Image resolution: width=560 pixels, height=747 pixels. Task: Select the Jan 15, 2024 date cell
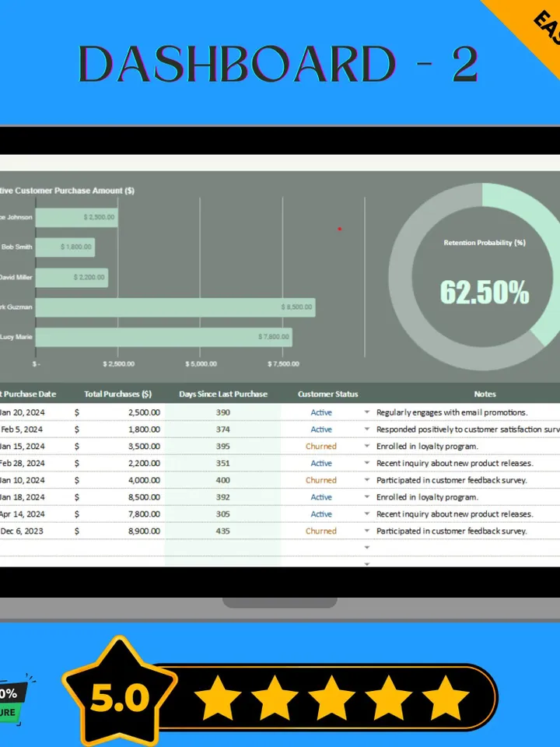(22, 447)
